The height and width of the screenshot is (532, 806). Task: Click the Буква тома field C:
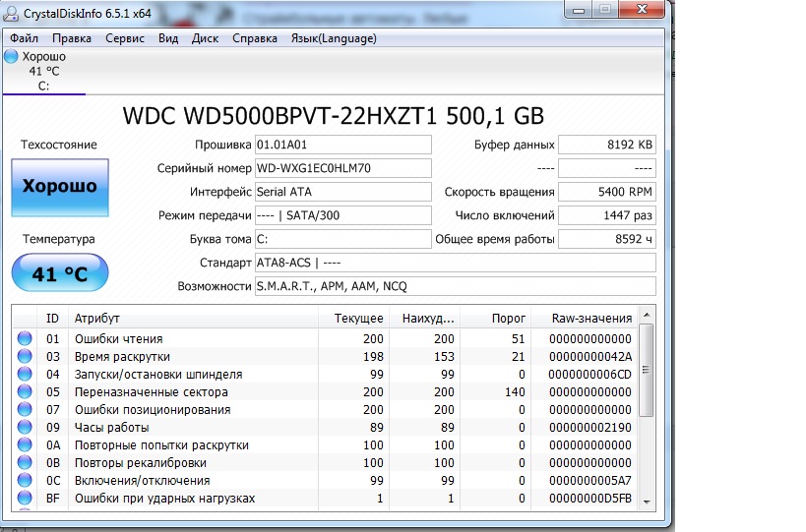coord(343,239)
